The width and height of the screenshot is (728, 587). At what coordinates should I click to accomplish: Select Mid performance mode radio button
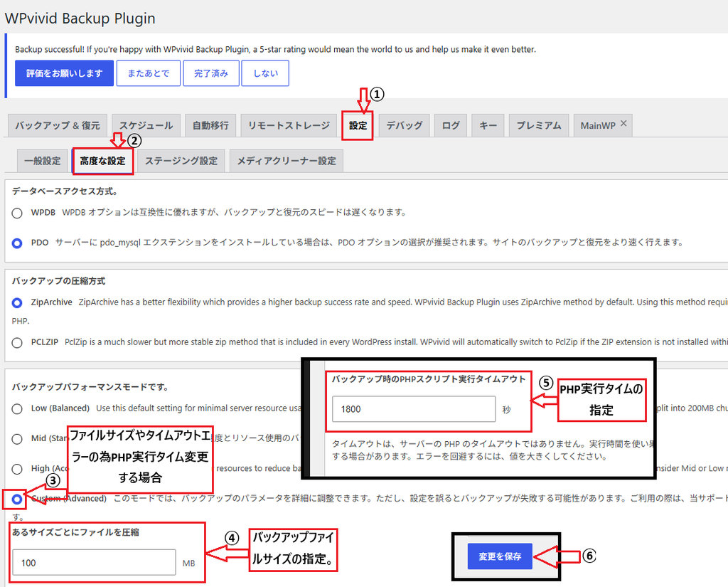coord(17,439)
